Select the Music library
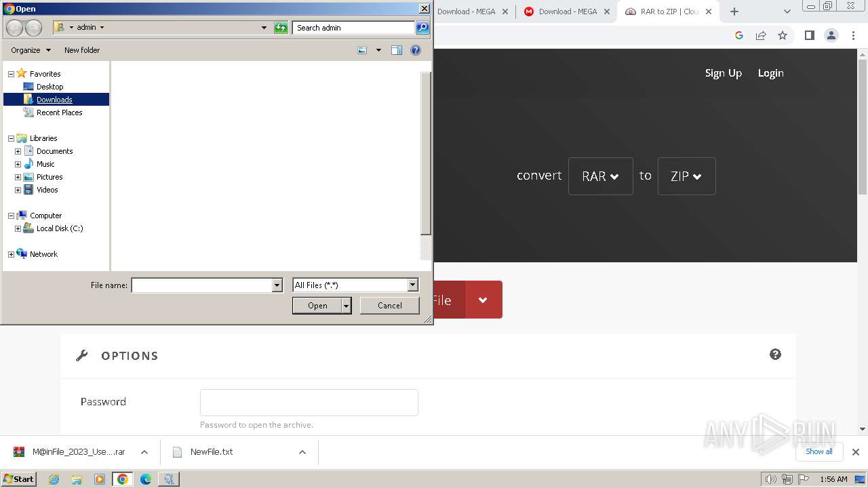Image resolution: width=868 pixels, height=488 pixels. click(45, 164)
